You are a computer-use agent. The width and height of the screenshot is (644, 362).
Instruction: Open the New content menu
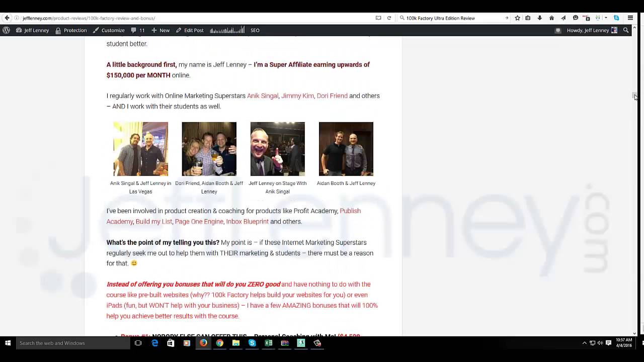click(160, 30)
